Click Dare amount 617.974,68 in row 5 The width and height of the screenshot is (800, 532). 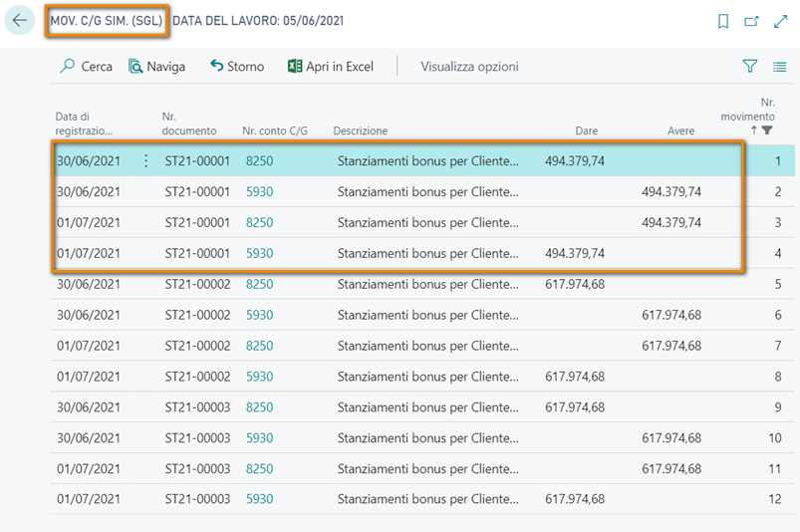pyautogui.click(x=575, y=284)
